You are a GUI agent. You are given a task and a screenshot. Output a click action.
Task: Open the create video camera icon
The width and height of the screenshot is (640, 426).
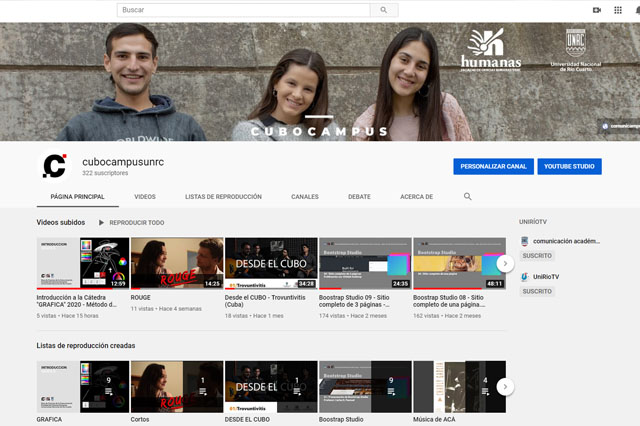[597, 10]
